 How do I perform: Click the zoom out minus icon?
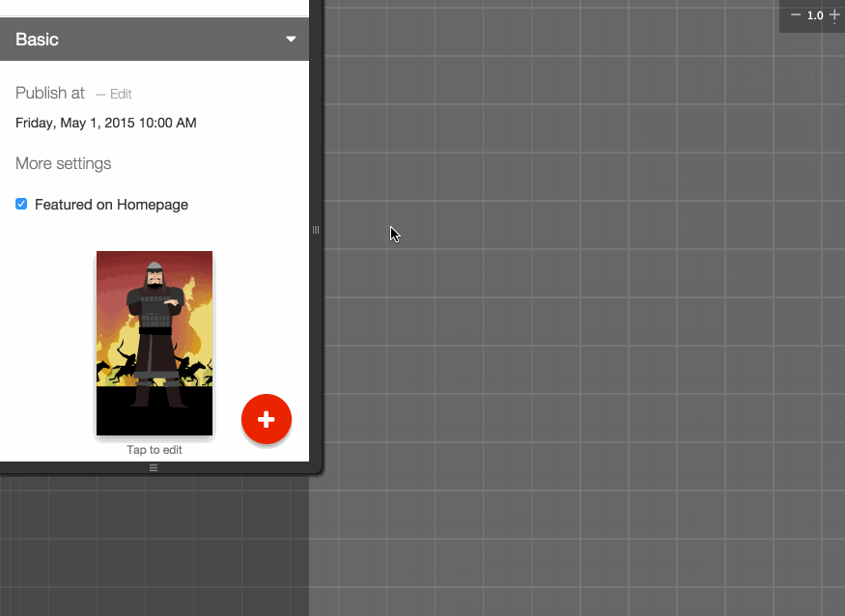[796, 15]
